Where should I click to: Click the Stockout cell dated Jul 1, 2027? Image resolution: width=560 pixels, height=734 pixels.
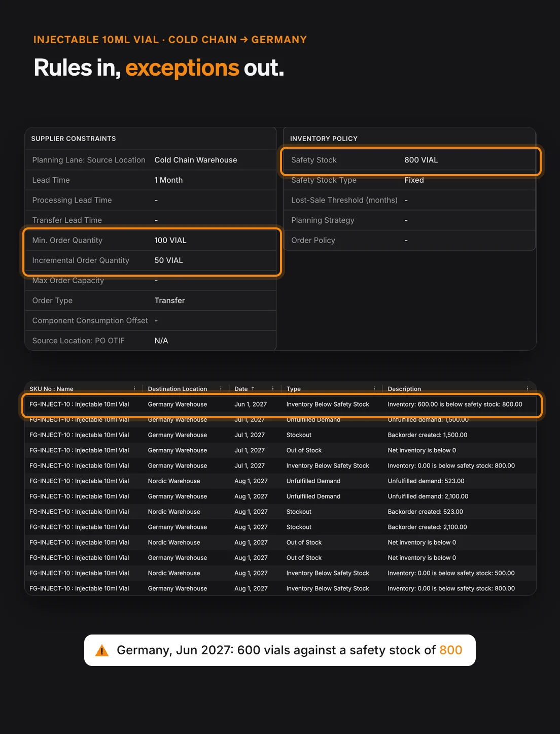[x=299, y=435]
